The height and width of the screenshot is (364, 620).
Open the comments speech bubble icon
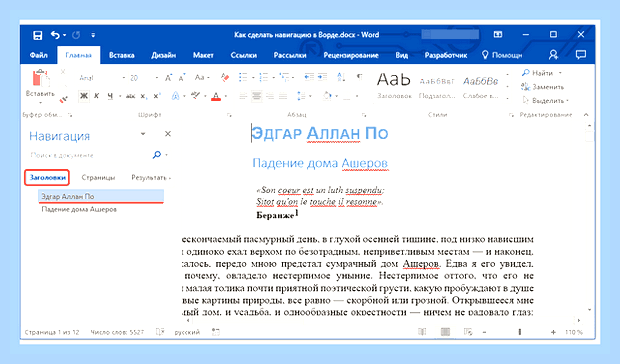click(581, 55)
